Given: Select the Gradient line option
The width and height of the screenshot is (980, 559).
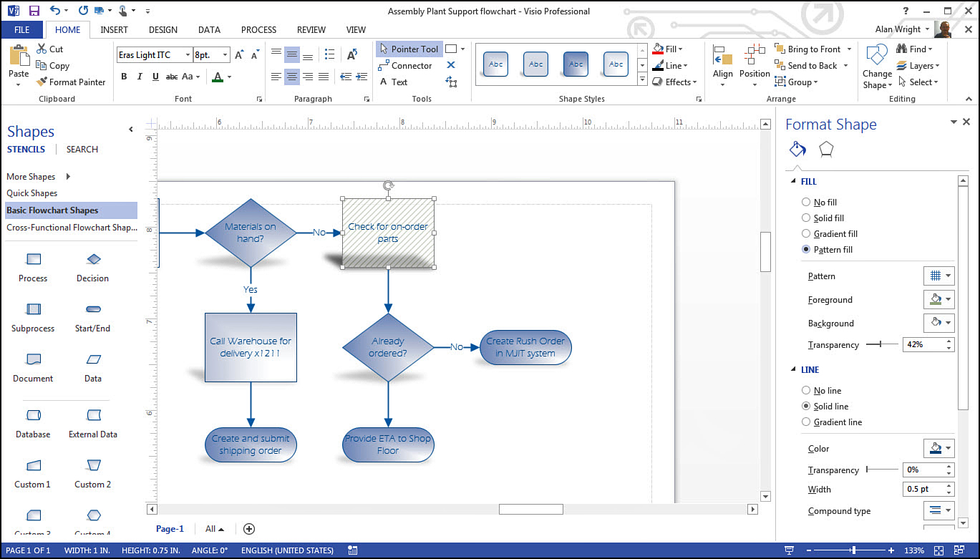Looking at the screenshot, I should 806,422.
